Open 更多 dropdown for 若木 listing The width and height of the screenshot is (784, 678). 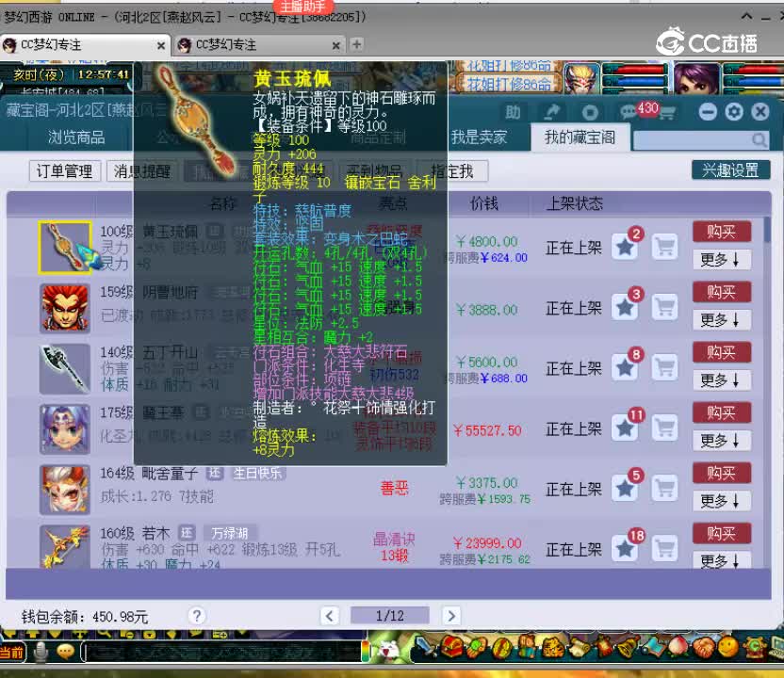[x=722, y=560]
